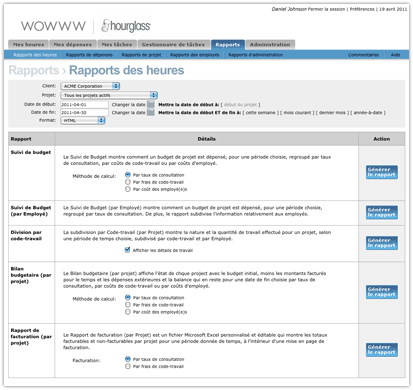Image resolution: width=413 pixels, height=390 pixels.
Task: Open calendar icon for Date de fin
Action: 151,113
